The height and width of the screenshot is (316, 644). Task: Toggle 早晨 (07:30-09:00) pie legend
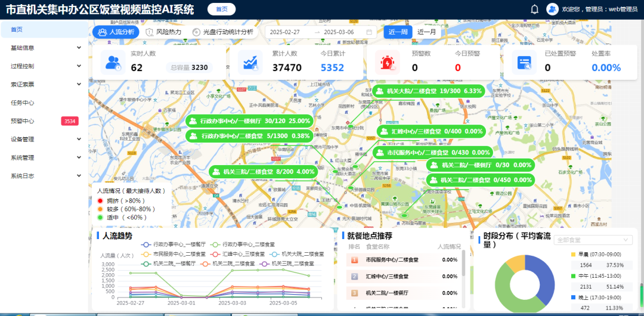click(596, 255)
